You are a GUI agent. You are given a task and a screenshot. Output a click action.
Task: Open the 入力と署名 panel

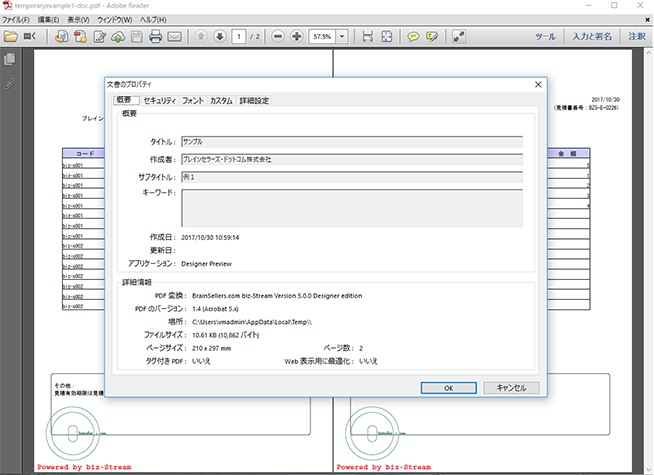coord(592,36)
